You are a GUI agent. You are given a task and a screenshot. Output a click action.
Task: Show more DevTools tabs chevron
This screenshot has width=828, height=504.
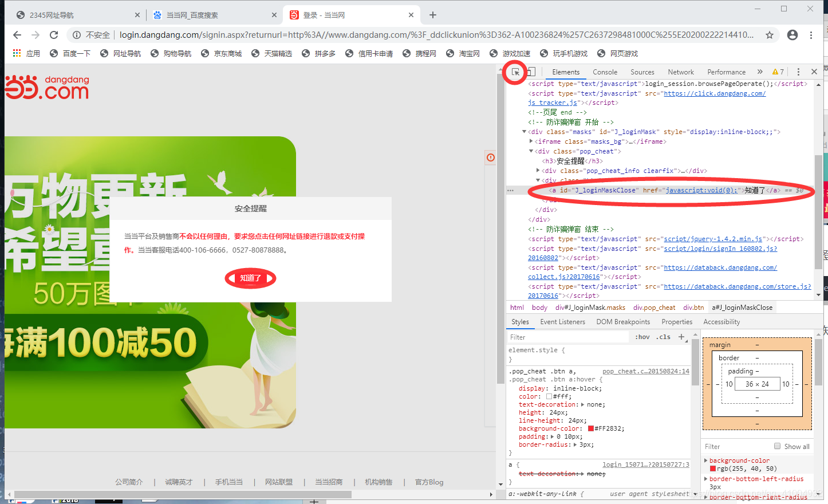pyautogui.click(x=760, y=72)
